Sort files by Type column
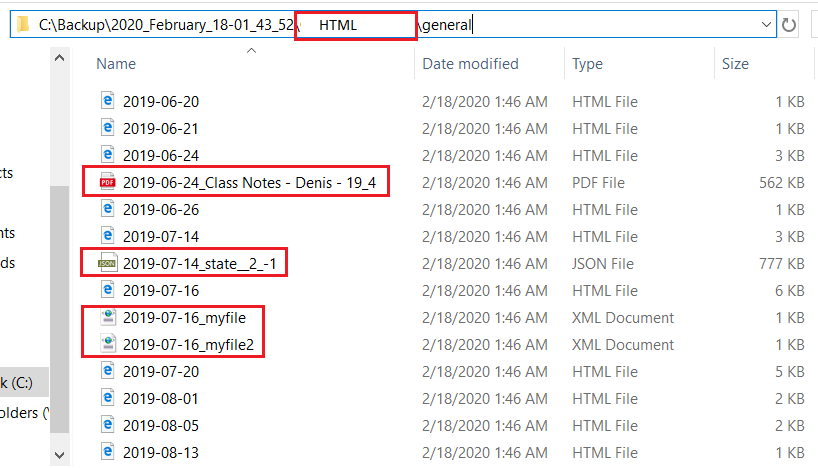The width and height of the screenshot is (818, 468). (587, 64)
